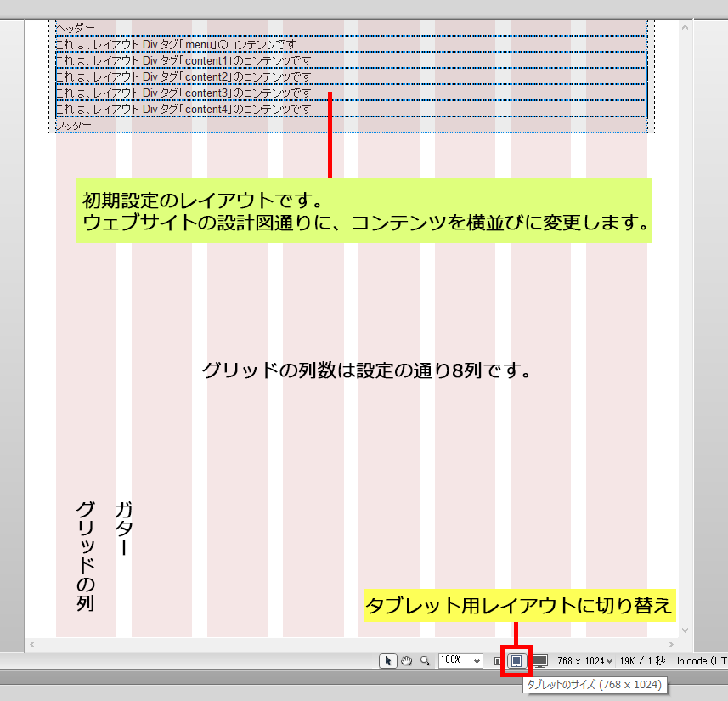Select the 'menu' layout div row
The height and width of the screenshot is (701, 728).
pos(255,44)
